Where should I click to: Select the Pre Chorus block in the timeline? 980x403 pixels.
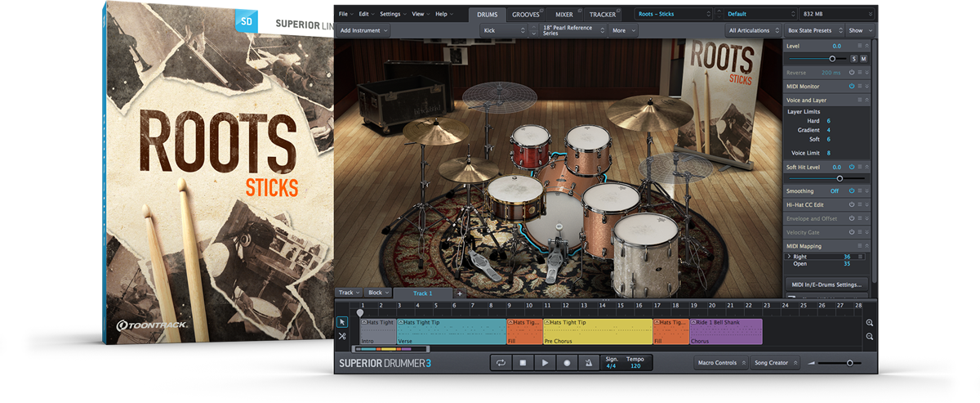tap(598, 331)
